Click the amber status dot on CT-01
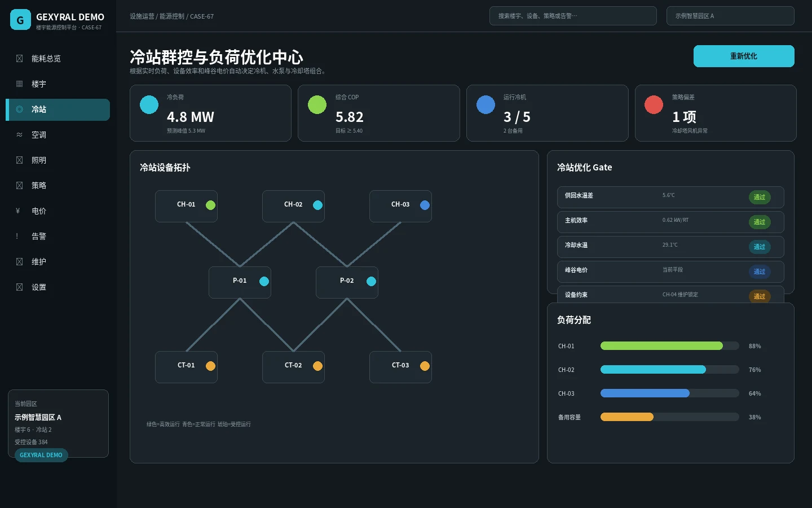The image size is (812, 508). (x=210, y=366)
